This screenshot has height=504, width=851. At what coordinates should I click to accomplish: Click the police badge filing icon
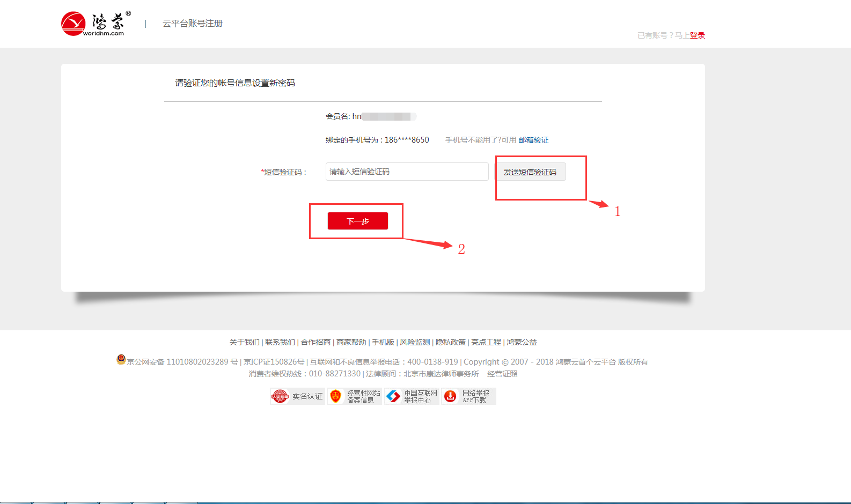121,359
